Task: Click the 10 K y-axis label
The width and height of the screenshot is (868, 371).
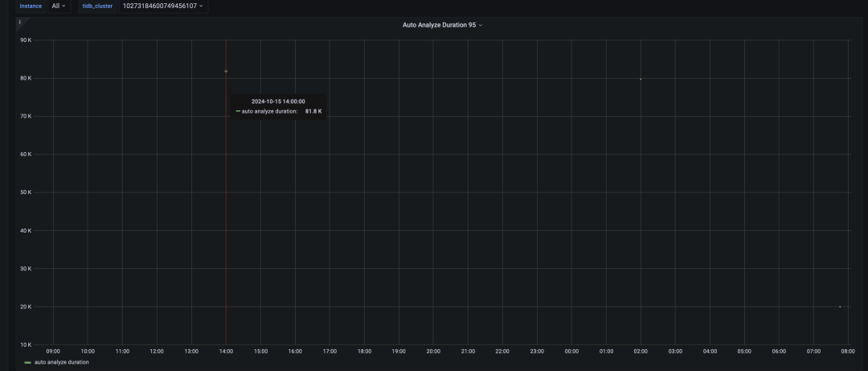Action: (x=26, y=345)
